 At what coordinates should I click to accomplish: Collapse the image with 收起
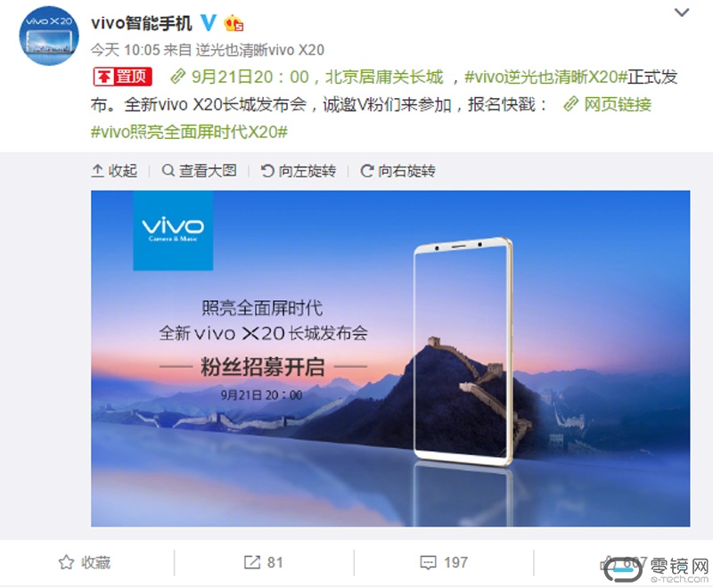tap(114, 171)
